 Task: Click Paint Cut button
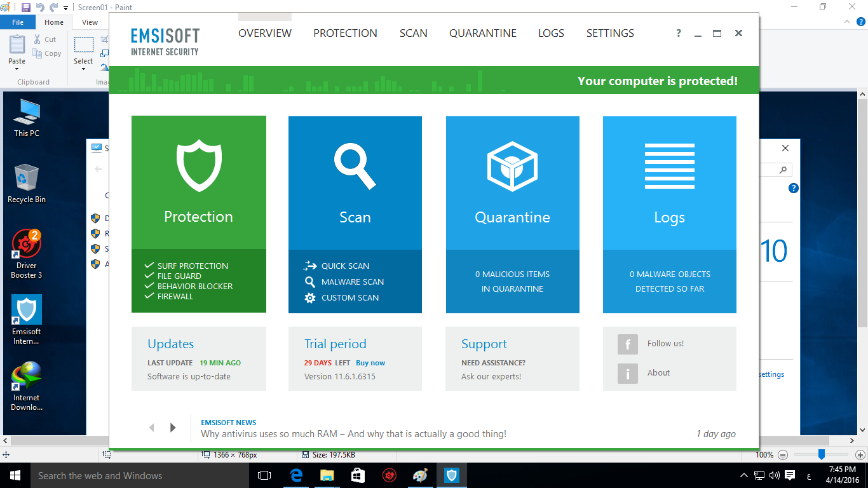[45, 39]
